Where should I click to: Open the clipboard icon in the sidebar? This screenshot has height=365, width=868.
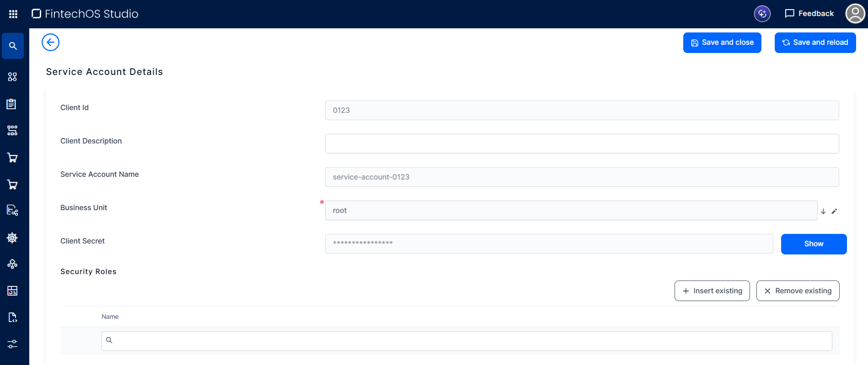[12, 104]
